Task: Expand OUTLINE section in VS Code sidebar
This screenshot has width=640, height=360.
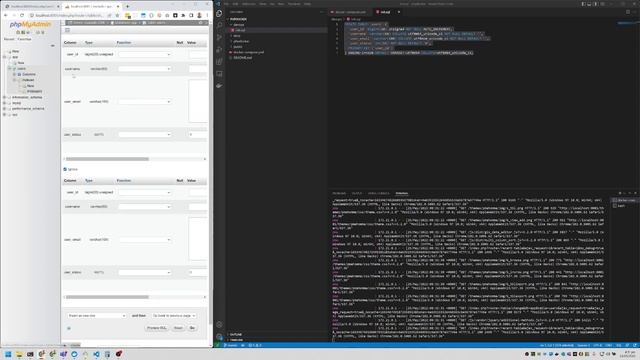Action: click(236, 334)
